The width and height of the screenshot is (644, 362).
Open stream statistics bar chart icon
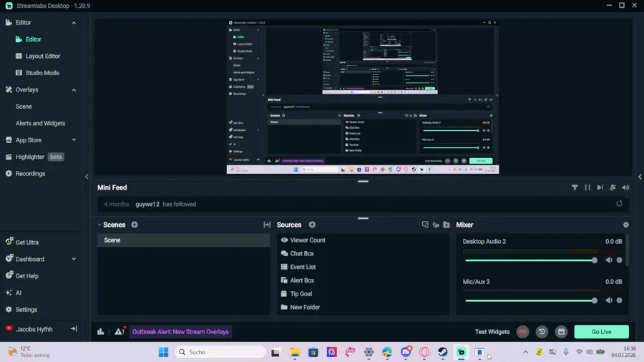tap(101, 332)
